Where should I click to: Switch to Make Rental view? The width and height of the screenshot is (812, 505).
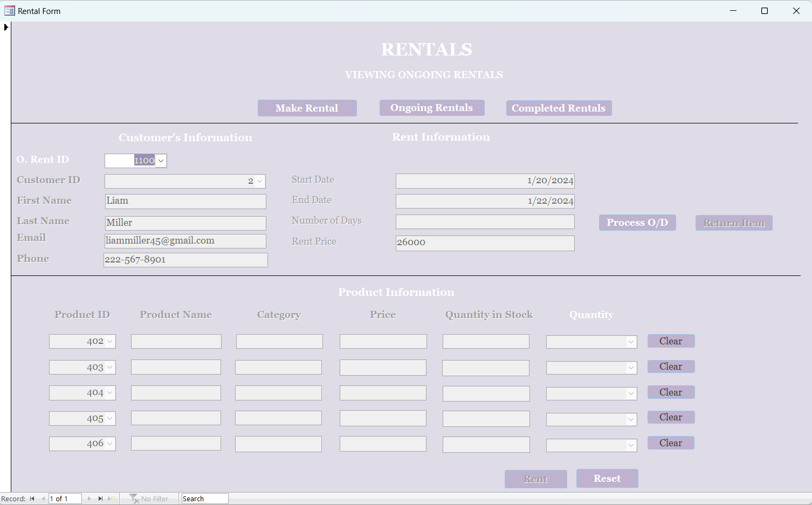(307, 108)
